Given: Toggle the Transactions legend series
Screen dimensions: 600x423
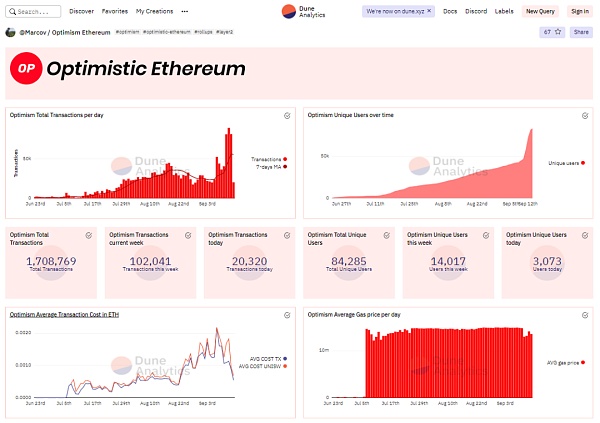Looking at the screenshot, I should coord(269,159).
